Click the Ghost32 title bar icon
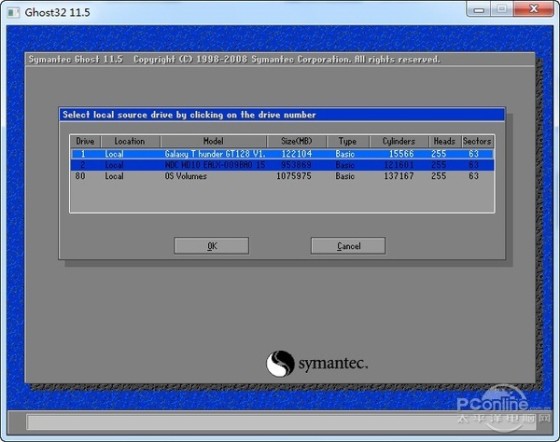Screen dimensions: 560x442 pyautogui.click(x=14, y=12)
